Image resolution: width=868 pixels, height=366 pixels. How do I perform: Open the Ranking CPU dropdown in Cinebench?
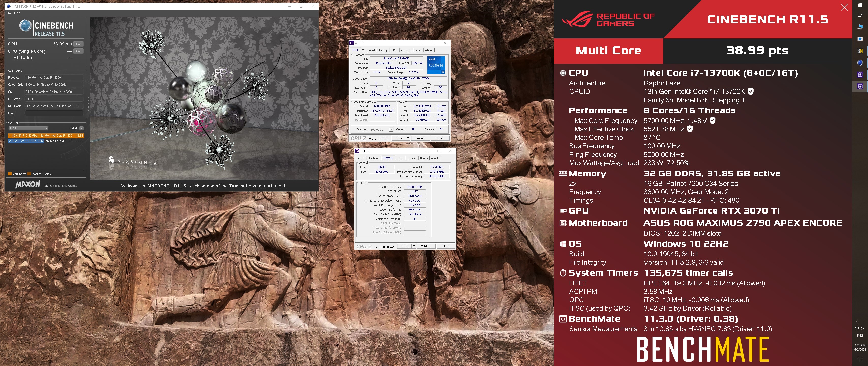(x=28, y=128)
